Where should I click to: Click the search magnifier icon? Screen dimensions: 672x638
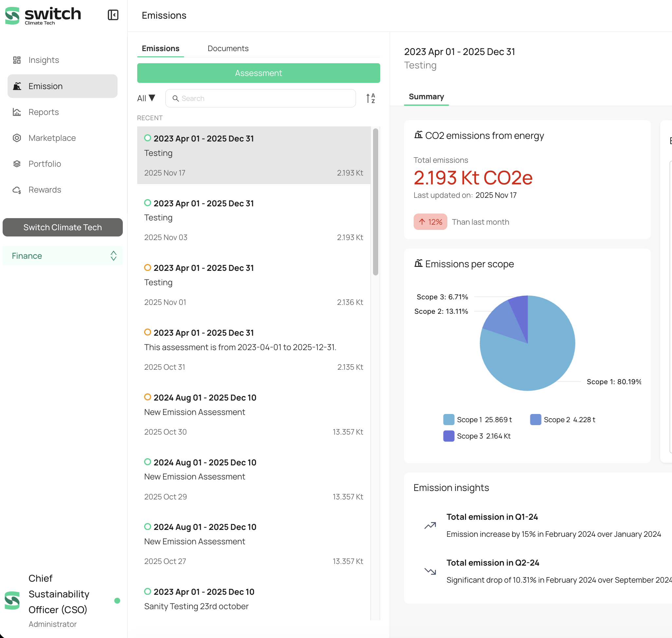[176, 99]
